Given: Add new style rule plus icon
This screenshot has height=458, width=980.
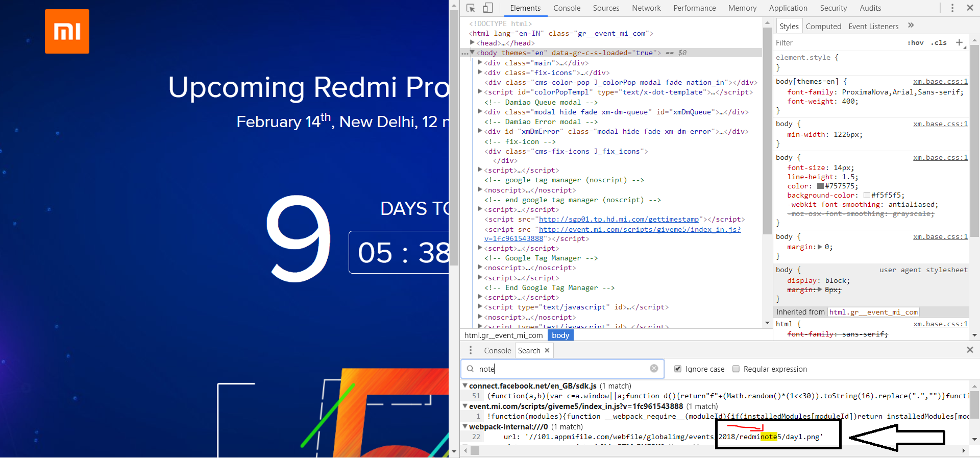Looking at the screenshot, I should pyautogui.click(x=960, y=42).
